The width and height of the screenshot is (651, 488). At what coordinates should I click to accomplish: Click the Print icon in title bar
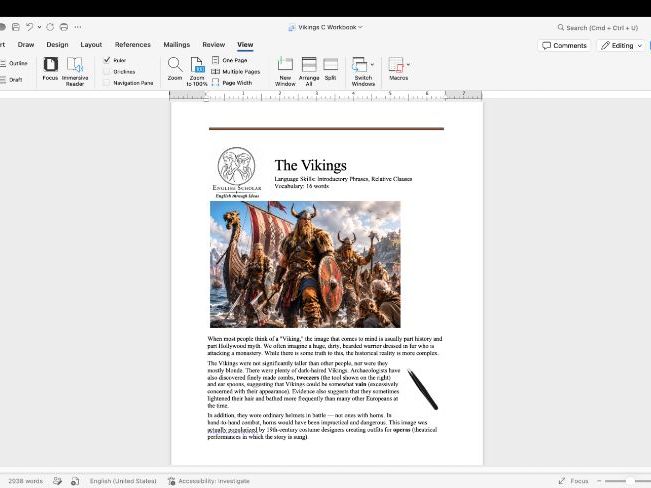(64, 27)
